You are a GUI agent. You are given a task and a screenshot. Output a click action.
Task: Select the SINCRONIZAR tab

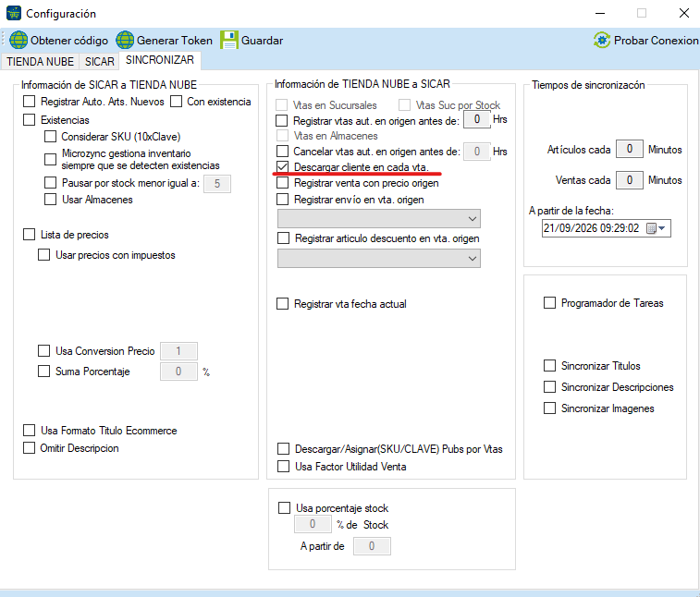click(x=160, y=60)
